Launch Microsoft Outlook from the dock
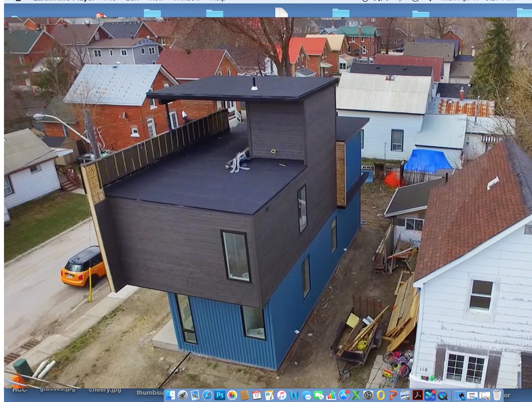 [x=381, y=395]
